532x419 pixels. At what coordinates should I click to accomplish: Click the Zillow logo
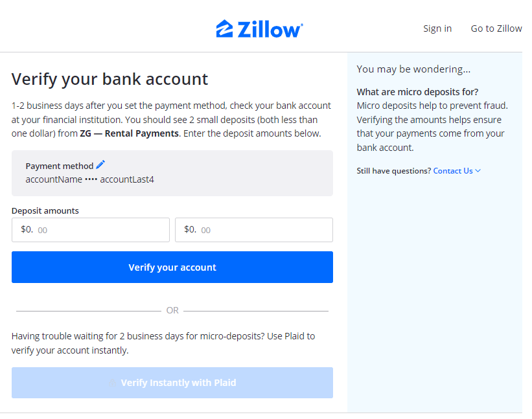point(259,28)
